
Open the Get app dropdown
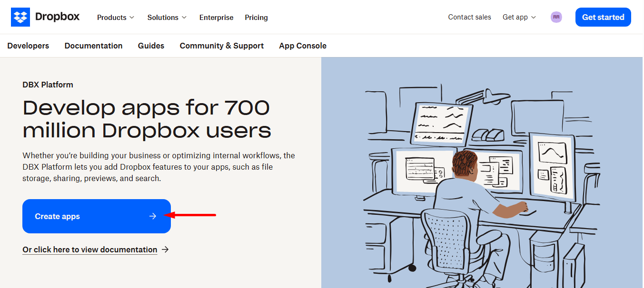pyautogui.click(x=519, y=17)
